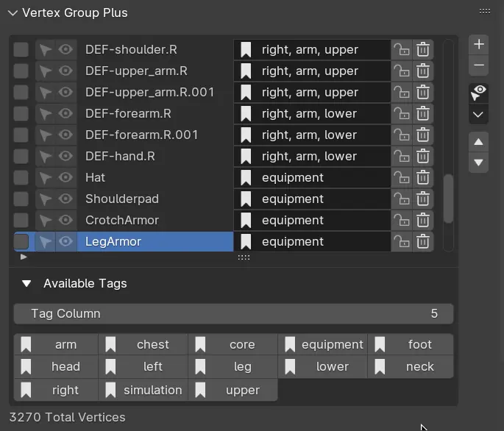
Task: Click the minus button to remove vertex group
Action: tap(479, 65)
